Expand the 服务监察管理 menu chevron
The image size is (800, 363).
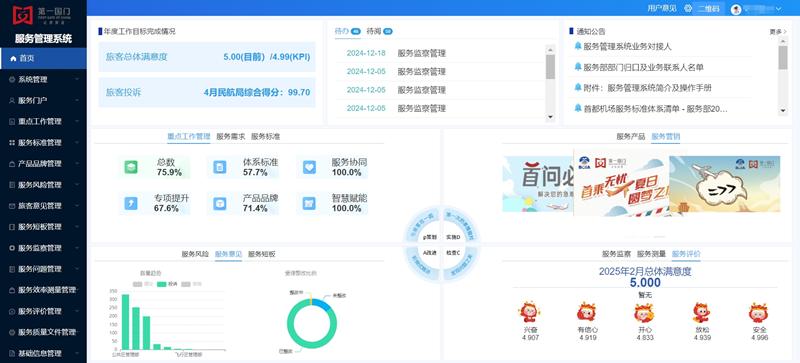[x=77, y=248]
